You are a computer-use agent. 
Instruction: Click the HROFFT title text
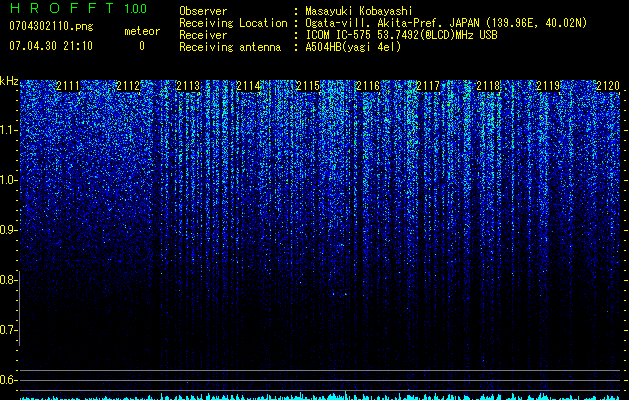pos(62,8)
